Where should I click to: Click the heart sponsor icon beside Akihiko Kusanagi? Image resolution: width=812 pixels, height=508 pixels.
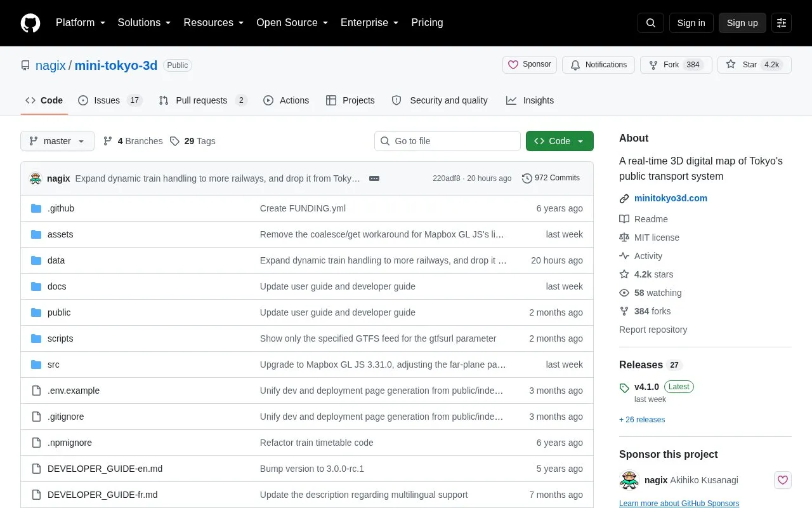coord(783,480)
